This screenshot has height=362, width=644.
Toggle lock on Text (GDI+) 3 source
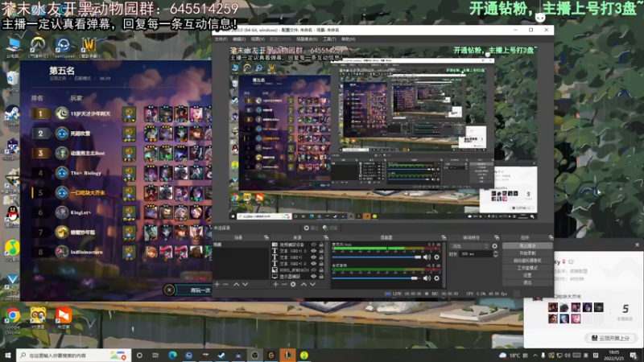click(321, 251)
